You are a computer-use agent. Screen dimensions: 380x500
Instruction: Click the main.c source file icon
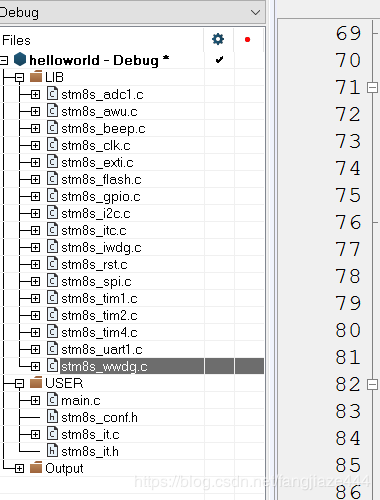click(x=52, y=400)
